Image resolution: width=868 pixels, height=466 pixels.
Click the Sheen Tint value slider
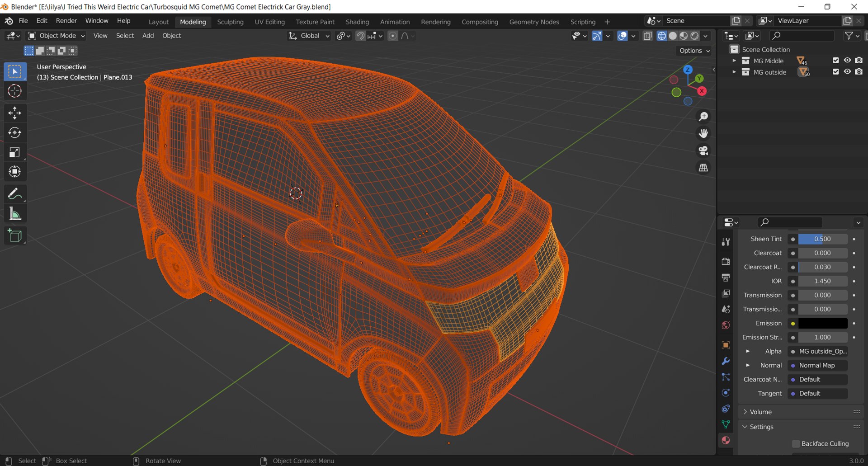[x=822, y=239]
